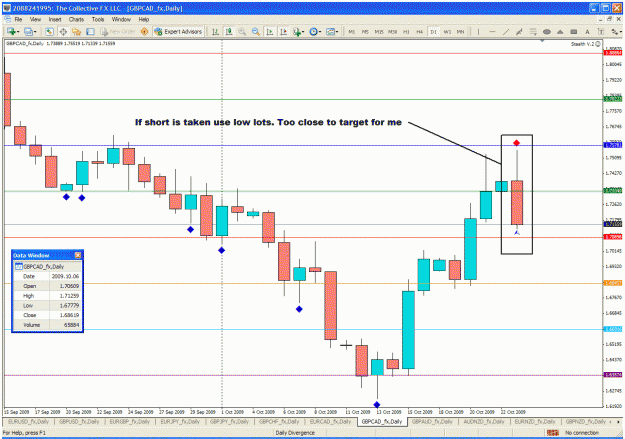Toggle the Data Window crosshair-target icon
The image size is (625, 439).
63,31
